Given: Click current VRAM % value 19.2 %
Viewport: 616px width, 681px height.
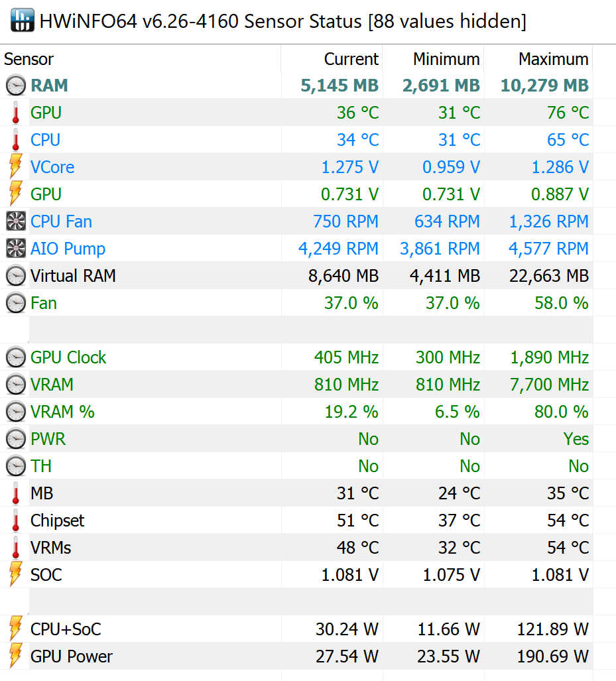Looking at the screenshot, I should pos(351,412).
